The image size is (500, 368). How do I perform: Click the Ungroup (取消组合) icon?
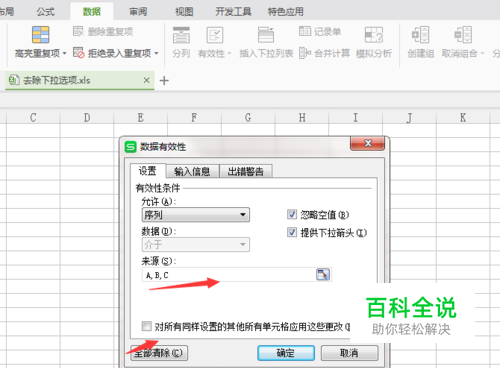[x=463, y=35]
